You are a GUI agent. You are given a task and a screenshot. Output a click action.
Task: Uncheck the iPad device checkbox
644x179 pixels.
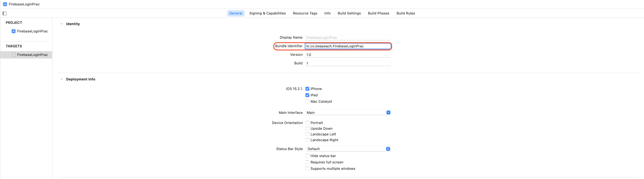click(x=307, y=95)
